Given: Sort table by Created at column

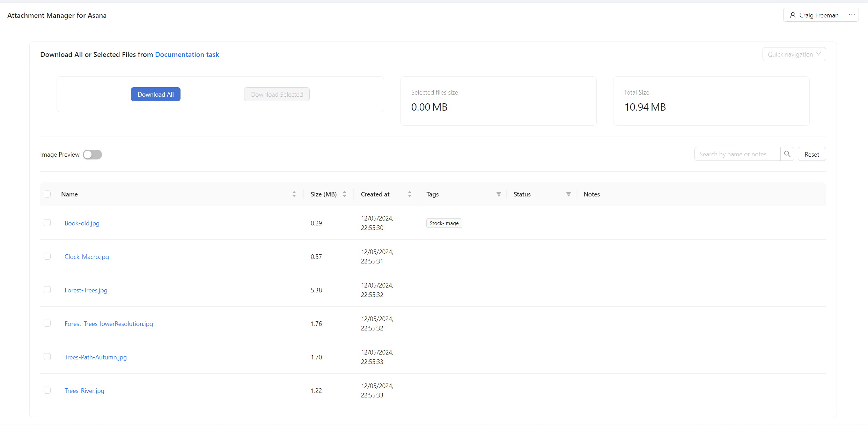Looking at the screenshot, I should click(x=410, y=194).
